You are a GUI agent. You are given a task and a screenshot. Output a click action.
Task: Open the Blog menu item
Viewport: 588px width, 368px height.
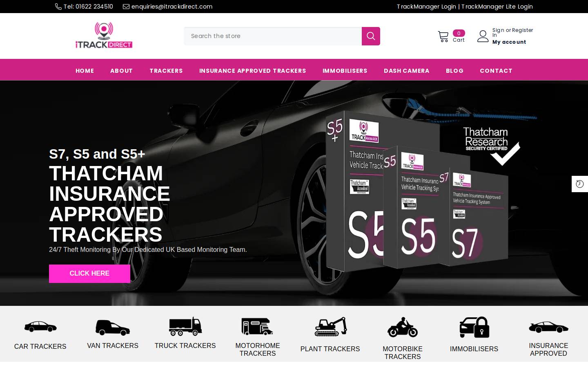[454, 71]
